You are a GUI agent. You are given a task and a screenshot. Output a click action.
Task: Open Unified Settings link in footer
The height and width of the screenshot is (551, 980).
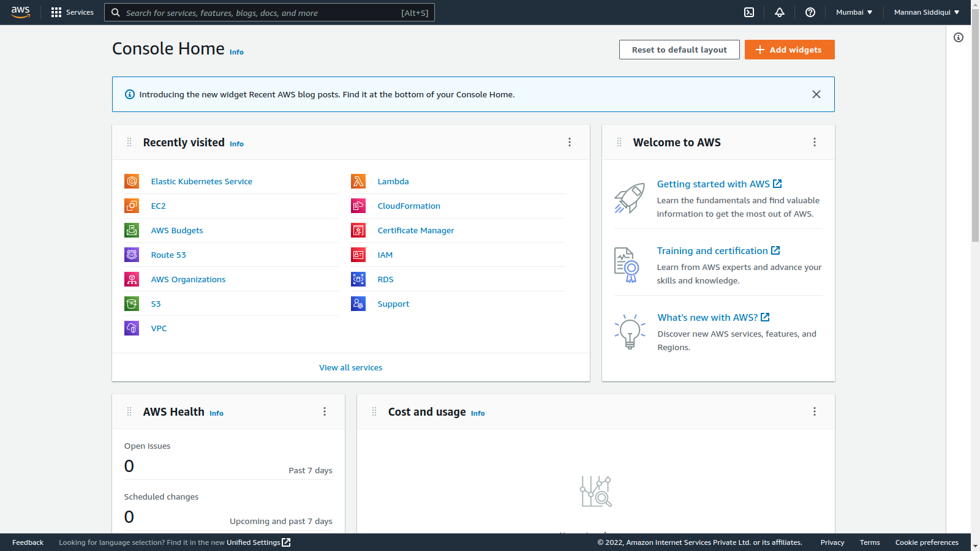pyautogui.click(x=258, y=542)
